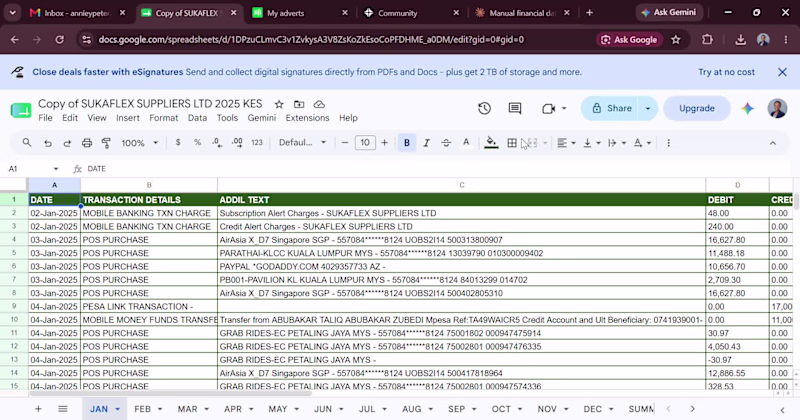The height and width of the screenshot is (420, 800).
Task: Undo the last action
Action: [x=47, y=143]
